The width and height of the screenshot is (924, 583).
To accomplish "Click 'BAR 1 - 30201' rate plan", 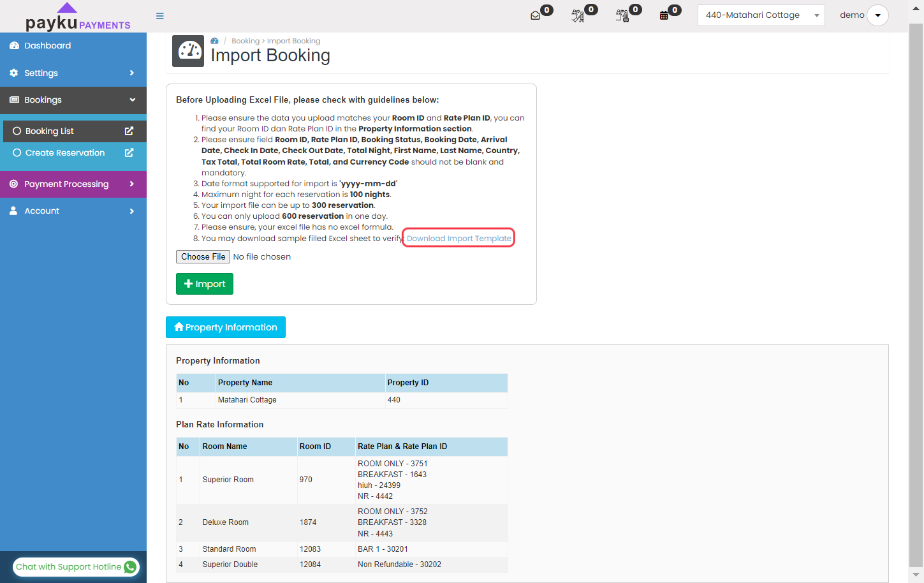I will click(383, 549).
